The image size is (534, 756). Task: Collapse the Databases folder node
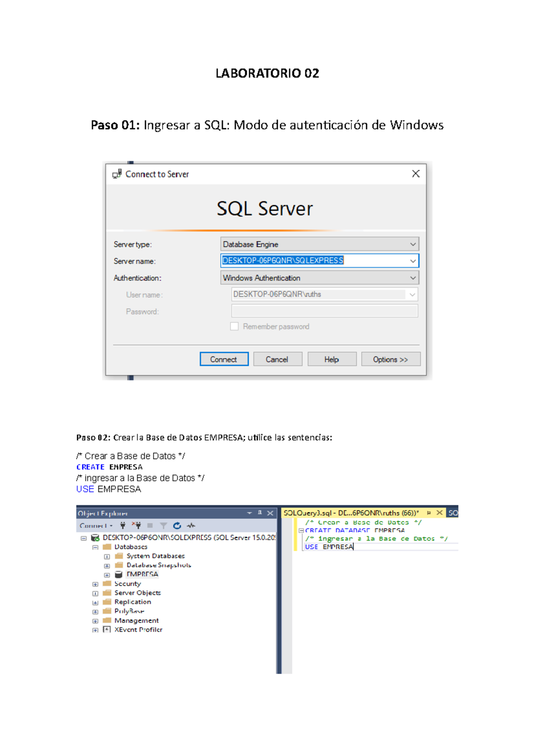pyautogui.click(x=95, y=547)
